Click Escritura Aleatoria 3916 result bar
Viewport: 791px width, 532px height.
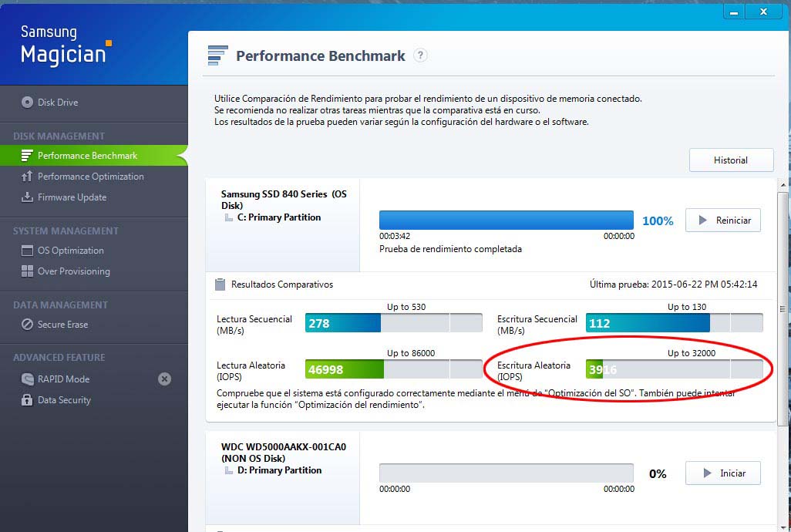[x=675, y=369]
